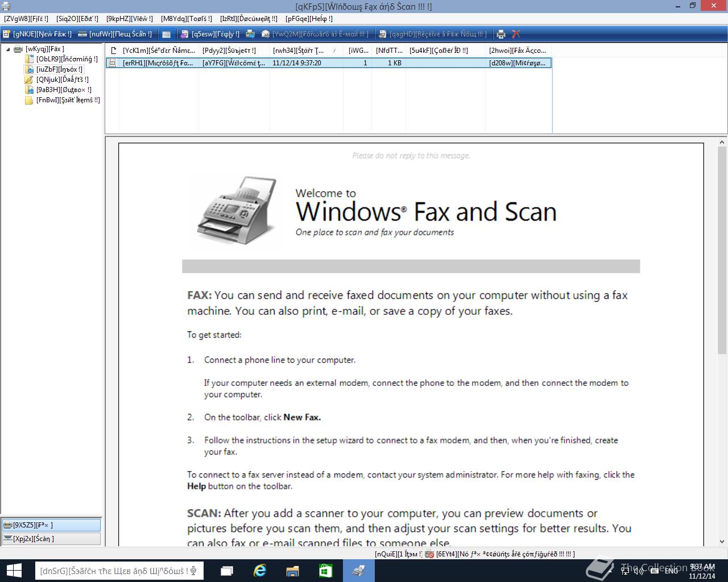Click the Search the Web and Windows box
The image size is (728, 582).
pyautogui.click(x=119, y=571)
